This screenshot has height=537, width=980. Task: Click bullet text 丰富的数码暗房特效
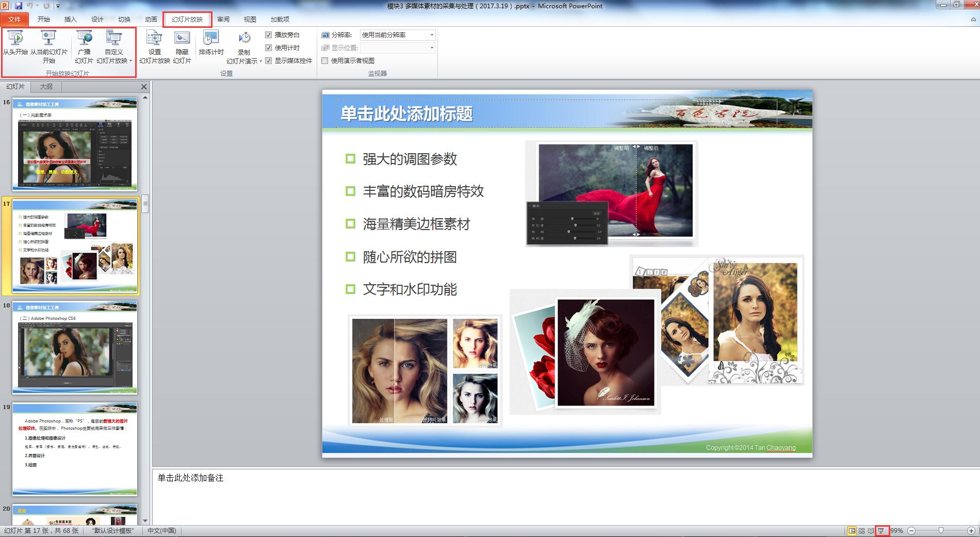[423, 191]
